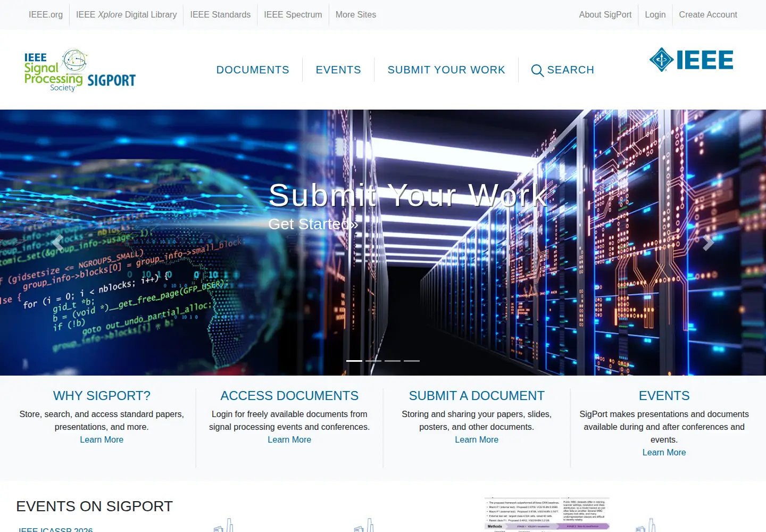This screenshot has width=766, height=532.
Task: Go to IEEE Standards site
Action: (220, 15)
